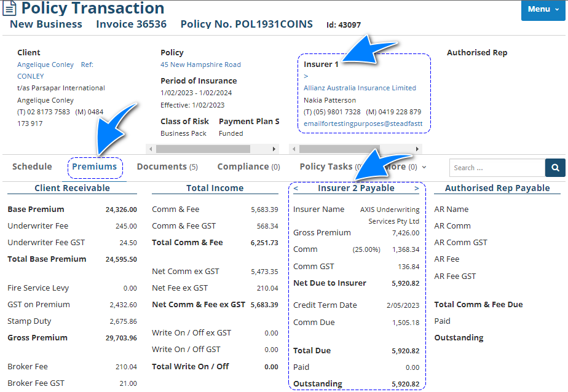Click right arrow of insurer panel scrollbar
The width and height of the screenshot is (568, 392).
point(417,149)
